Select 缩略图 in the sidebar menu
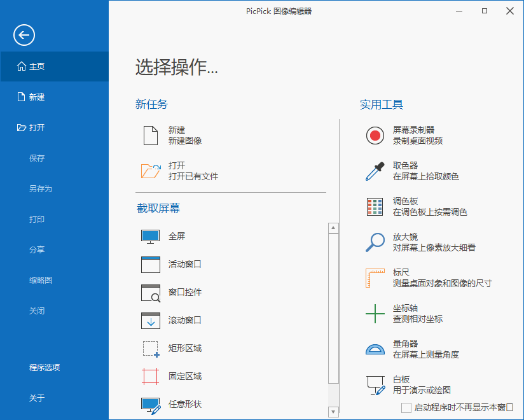The image size is (524, 420). (x=41, y=280)
